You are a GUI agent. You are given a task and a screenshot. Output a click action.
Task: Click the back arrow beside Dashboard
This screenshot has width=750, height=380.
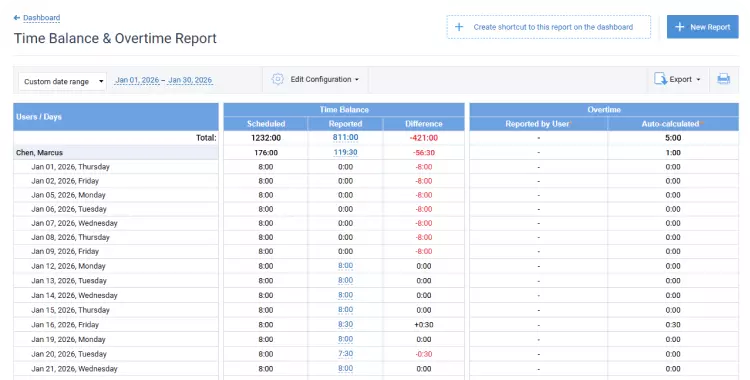(17, 18)
